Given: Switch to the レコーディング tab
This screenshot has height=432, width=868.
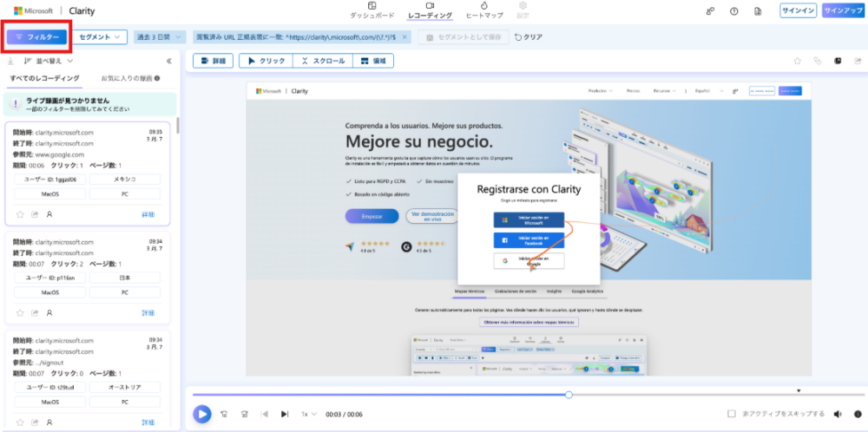Looking at the screenshot, I should pos(430,10).
